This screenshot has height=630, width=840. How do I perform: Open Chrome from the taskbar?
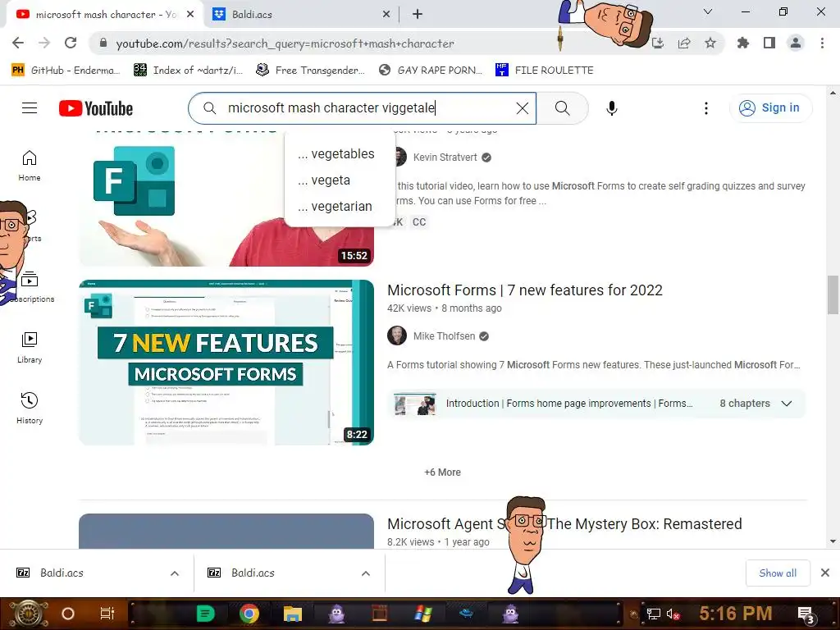coord(249,614)
